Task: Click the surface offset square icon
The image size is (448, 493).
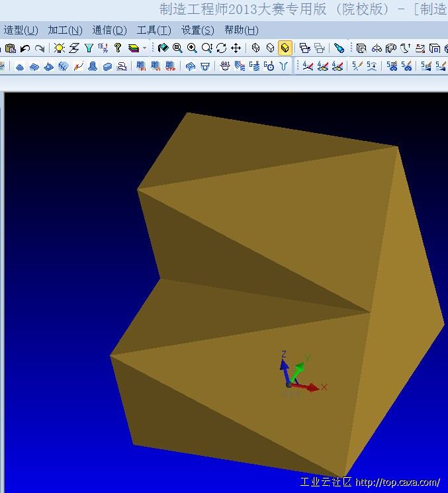Action: [361, 48]
